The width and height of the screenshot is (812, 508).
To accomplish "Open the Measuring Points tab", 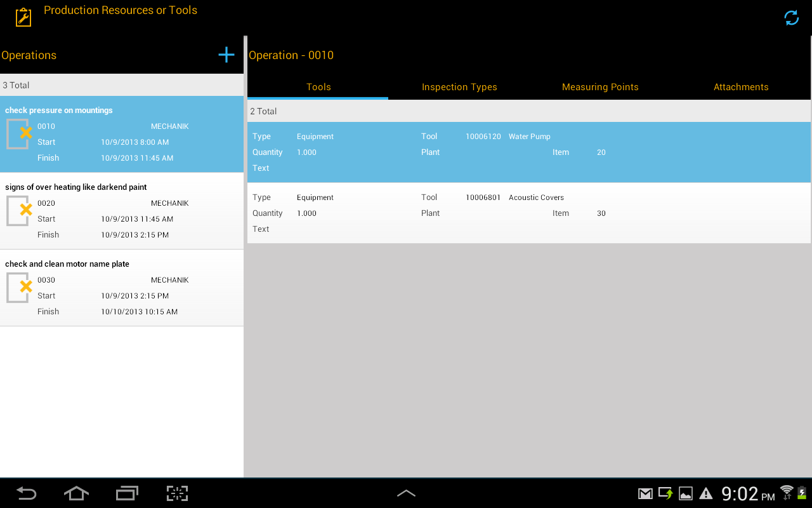I will click(x=600, y=87).
